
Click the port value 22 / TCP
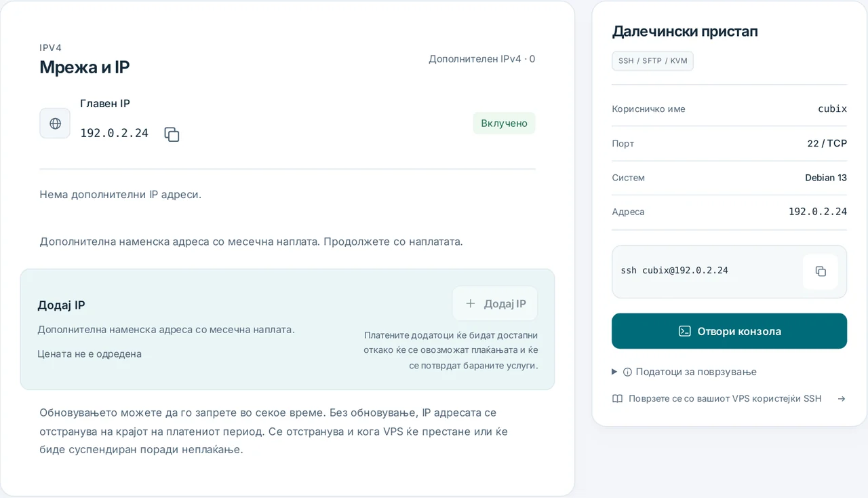click(827, 143)
